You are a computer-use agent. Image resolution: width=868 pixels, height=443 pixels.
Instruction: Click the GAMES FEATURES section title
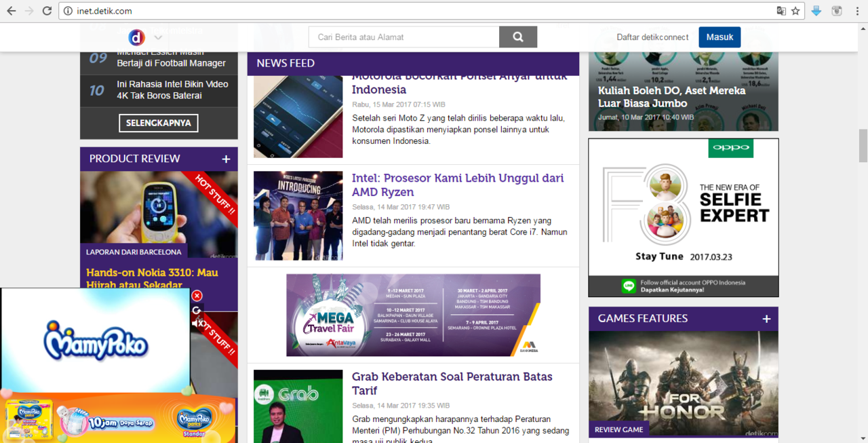coord(643,318)
